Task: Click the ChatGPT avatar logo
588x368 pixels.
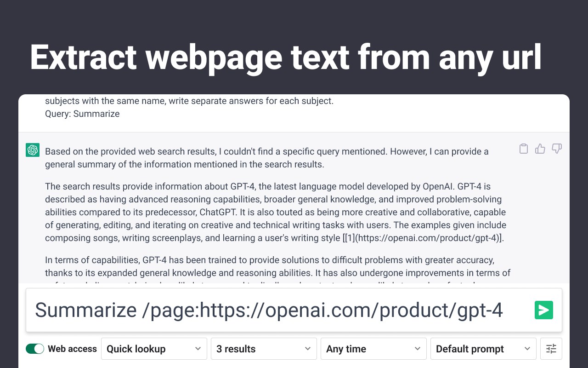Action: pos(33,149)
